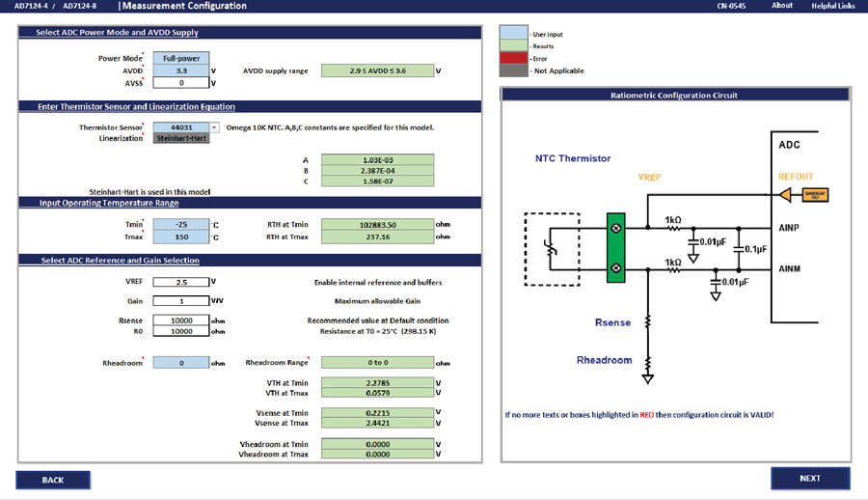Click the red Error legend swatch
This screenshot has height=500, width=868.
pos(513,58)
